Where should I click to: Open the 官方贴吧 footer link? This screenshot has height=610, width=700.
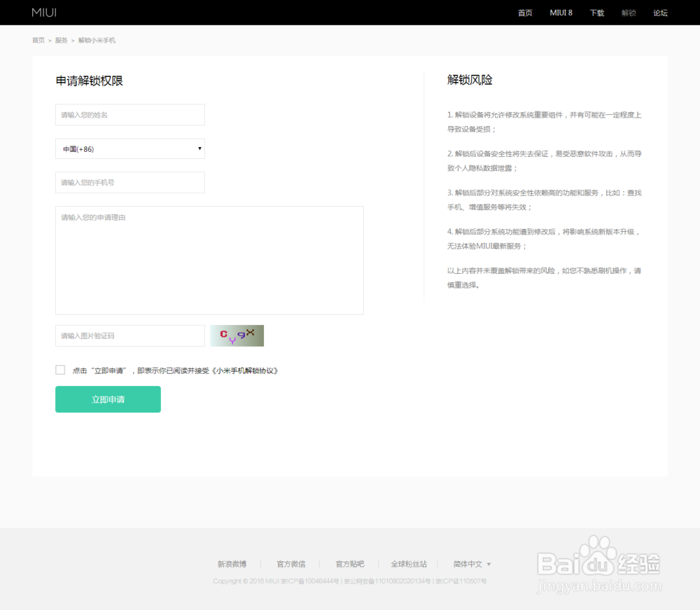350,564
